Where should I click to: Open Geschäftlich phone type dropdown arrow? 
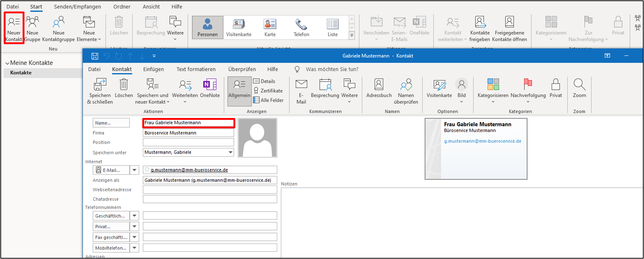(x=135, y=216)
